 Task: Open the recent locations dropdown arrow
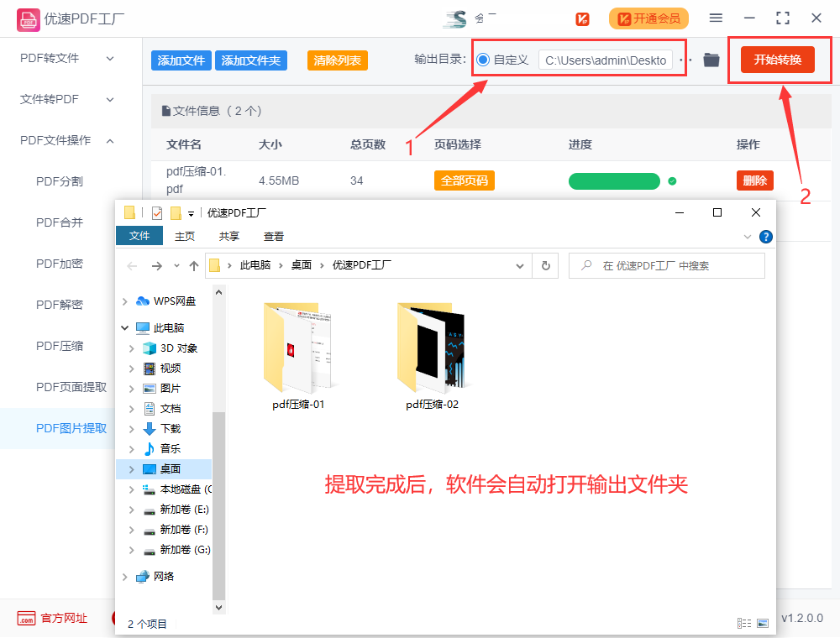[x=176, y=266]
